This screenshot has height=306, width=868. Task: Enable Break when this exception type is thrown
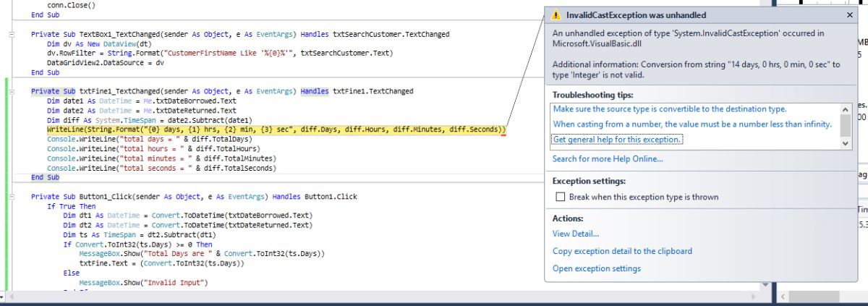pyautogui.click(x=559, y=197)
